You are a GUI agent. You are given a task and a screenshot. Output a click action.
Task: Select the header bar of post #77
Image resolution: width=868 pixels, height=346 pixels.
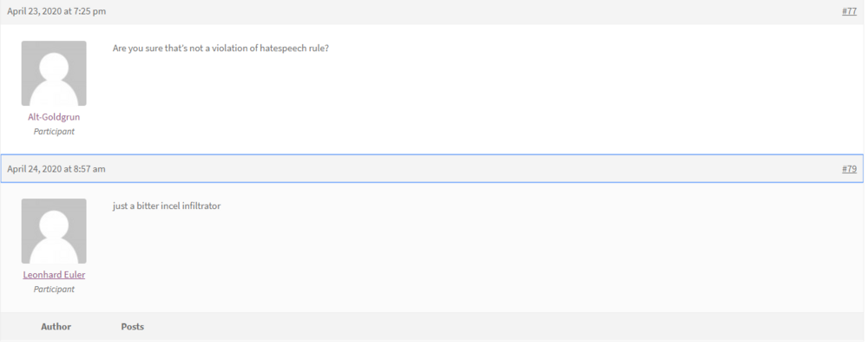click(x=431, y=11)
